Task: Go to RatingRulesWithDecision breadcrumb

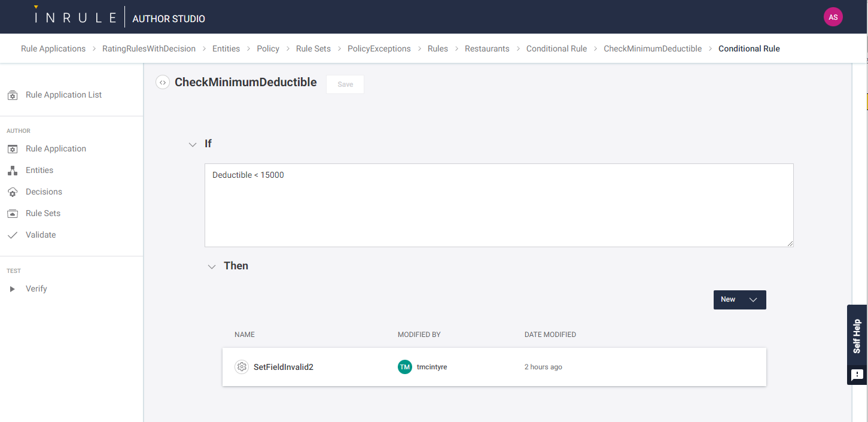Action: tap(149, 48)
